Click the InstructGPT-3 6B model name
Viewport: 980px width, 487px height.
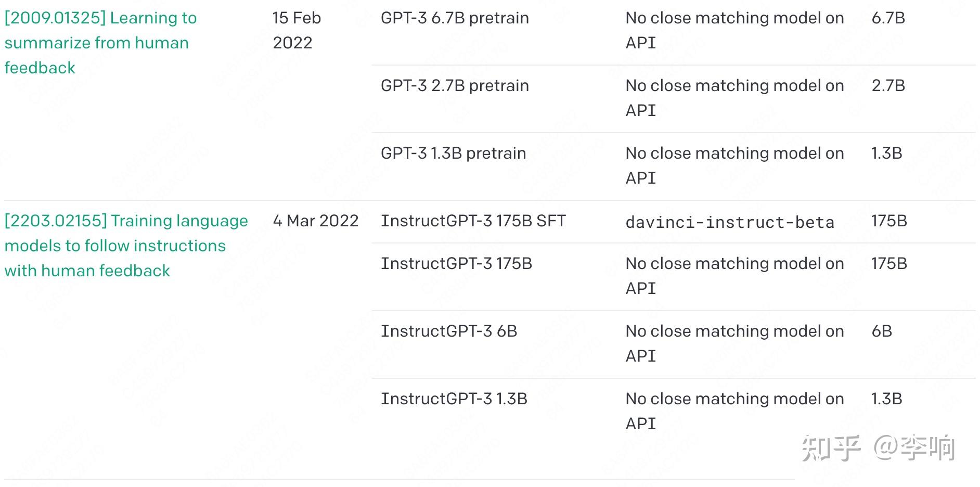point(449,331)
